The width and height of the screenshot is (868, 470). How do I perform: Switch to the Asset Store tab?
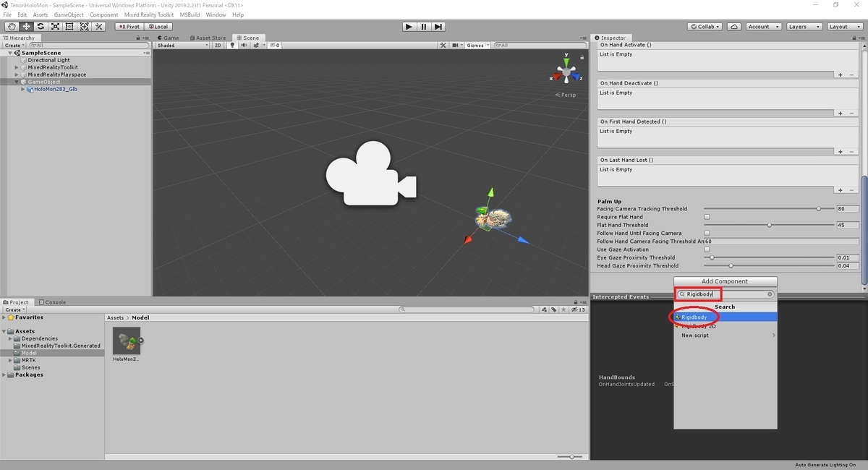pos(209,38)
